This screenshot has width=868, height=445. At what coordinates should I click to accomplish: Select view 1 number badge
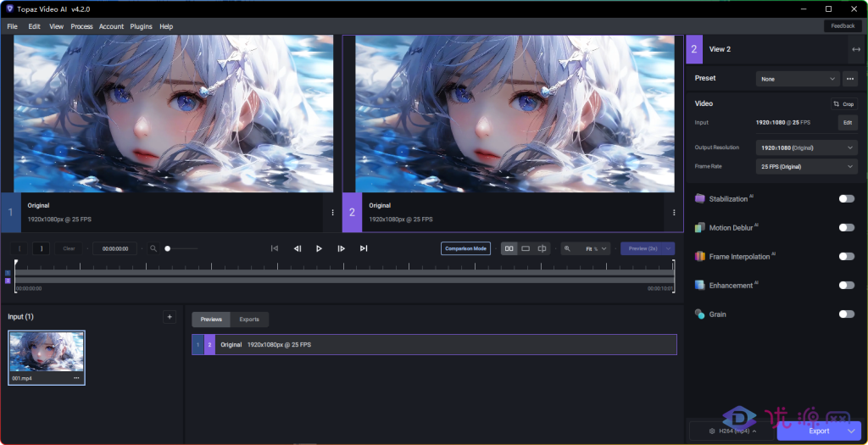coord(10,213)
